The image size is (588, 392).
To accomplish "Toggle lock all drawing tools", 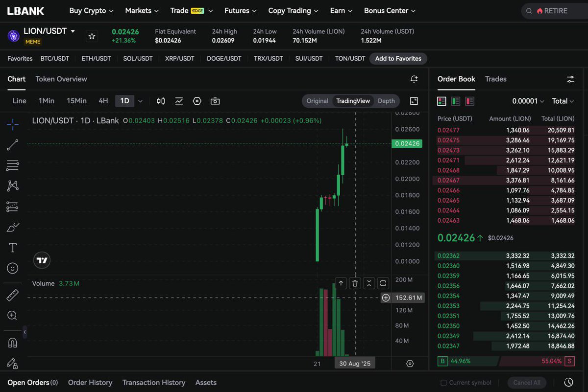I will 13,363.
